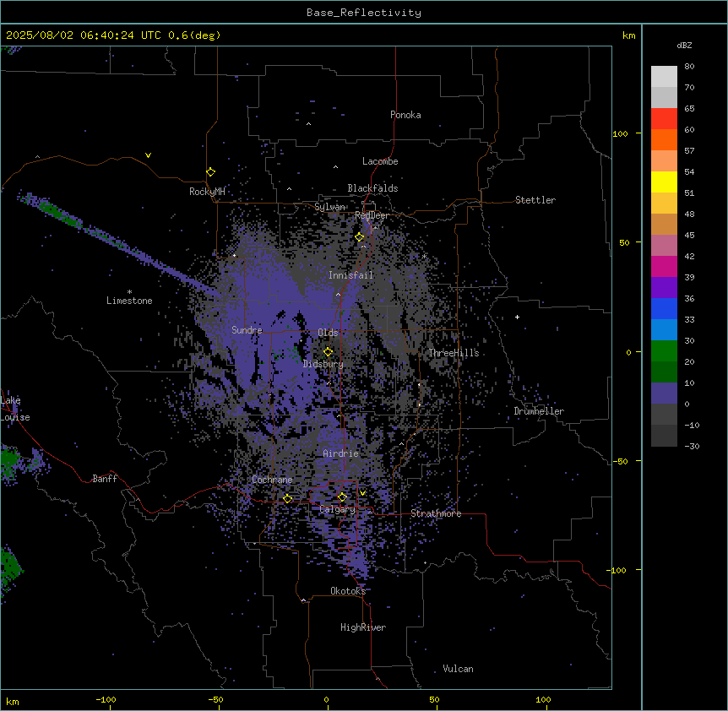728x711 pixels.
Task: Click the Vulcan label
Action: click(459, 669)
